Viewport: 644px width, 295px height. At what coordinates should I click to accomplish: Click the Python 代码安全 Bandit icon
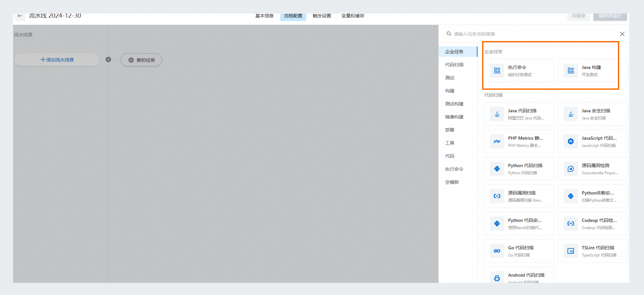(497, 224)
